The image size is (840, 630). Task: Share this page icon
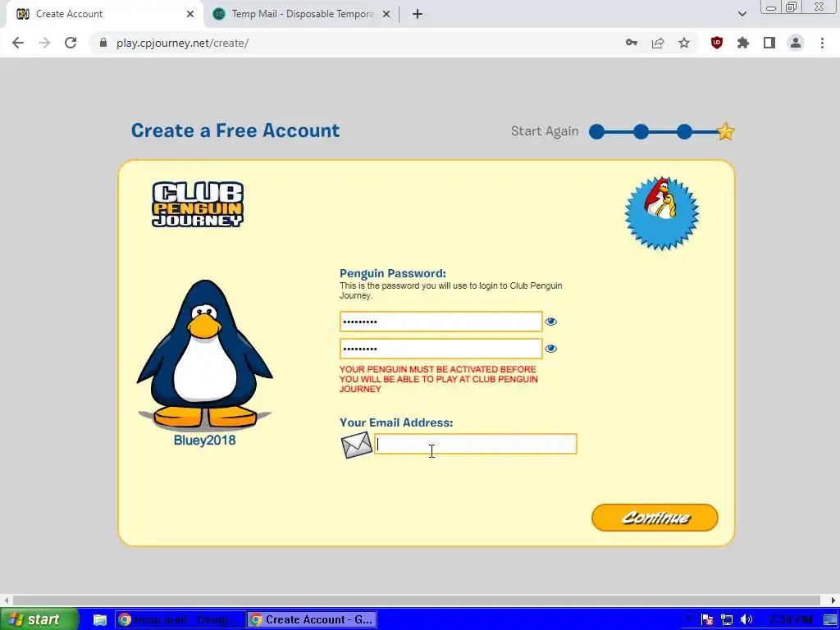pyautogui.click(x=658, y=43)
